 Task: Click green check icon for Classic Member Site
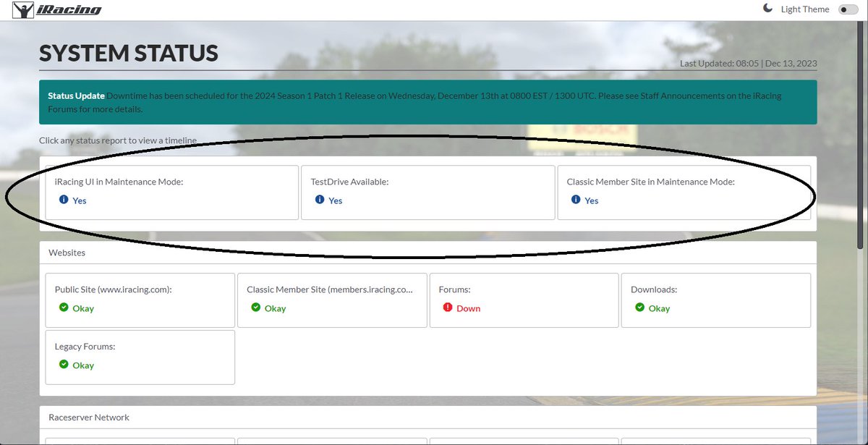click(x=255, y=308)
